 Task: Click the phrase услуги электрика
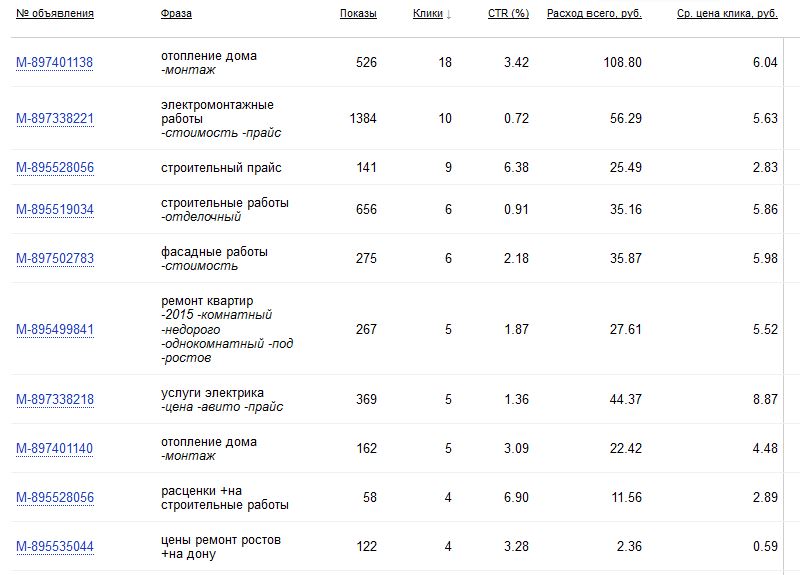click(x=212, y=393)
